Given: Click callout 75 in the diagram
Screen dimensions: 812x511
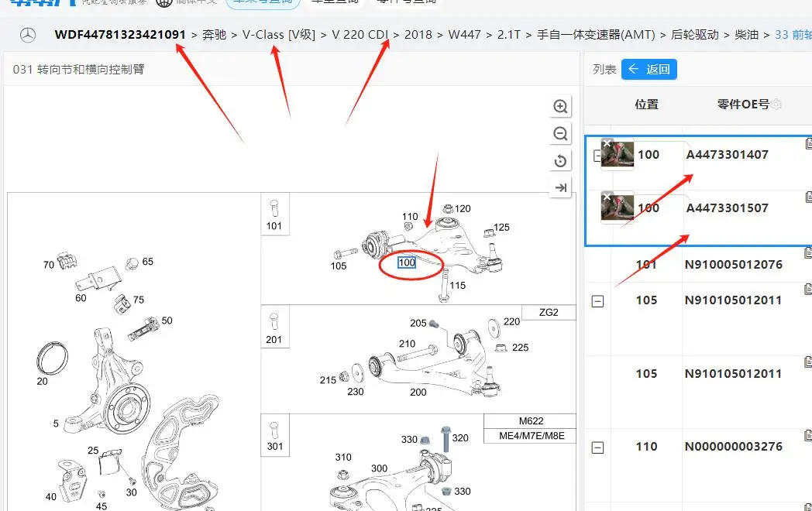Looking at the screenshot, I should click(x=138, y=300).
